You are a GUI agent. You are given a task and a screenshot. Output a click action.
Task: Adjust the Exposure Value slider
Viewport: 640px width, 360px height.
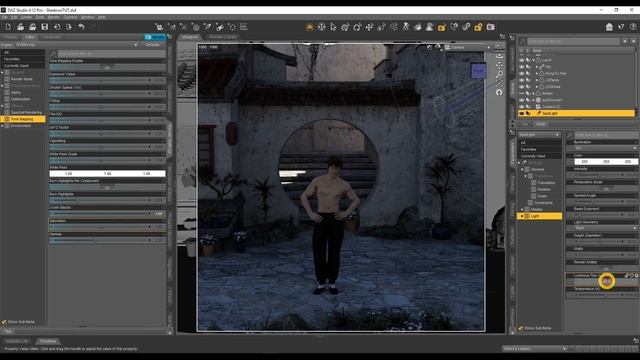(107, 80)
